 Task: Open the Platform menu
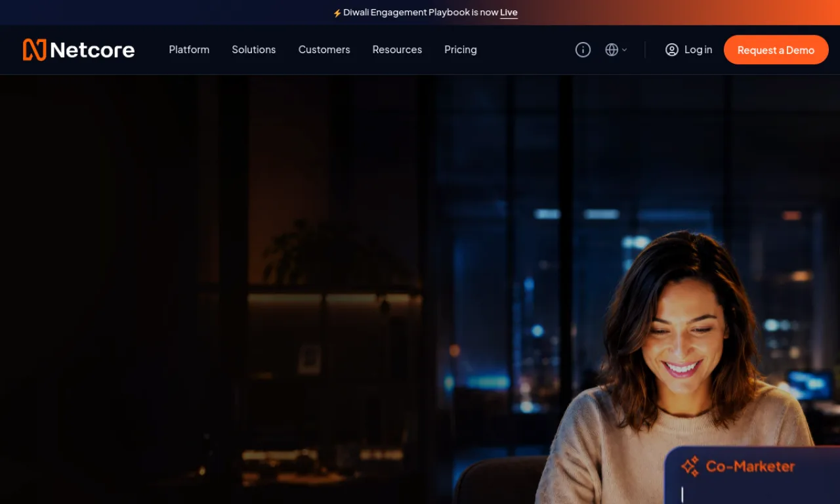point(189,50)
